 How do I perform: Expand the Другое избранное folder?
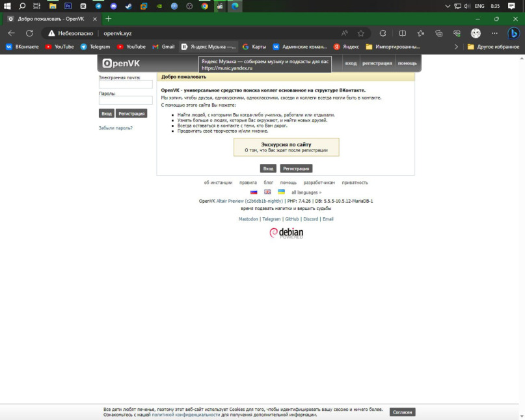(x=494, y=47)
